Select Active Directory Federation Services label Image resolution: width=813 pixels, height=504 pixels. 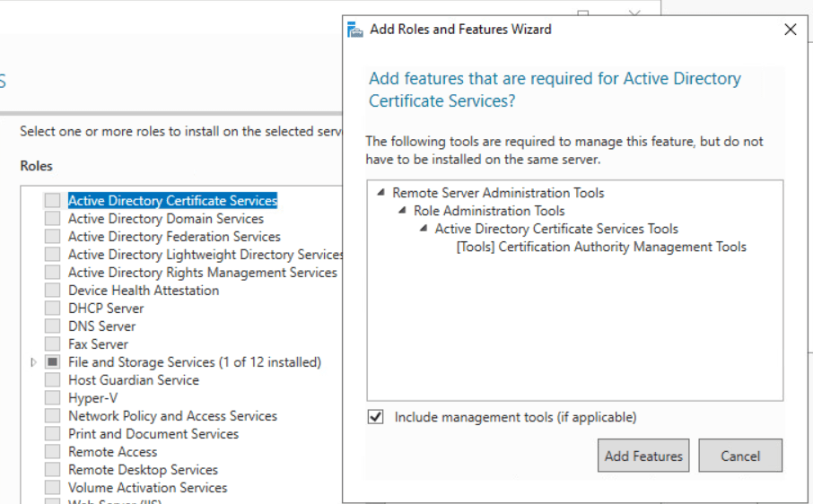[174, 237]
